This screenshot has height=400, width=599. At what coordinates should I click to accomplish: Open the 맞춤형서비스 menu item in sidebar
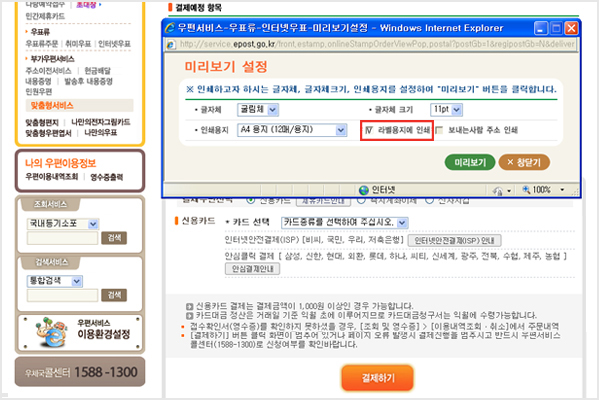52,105
